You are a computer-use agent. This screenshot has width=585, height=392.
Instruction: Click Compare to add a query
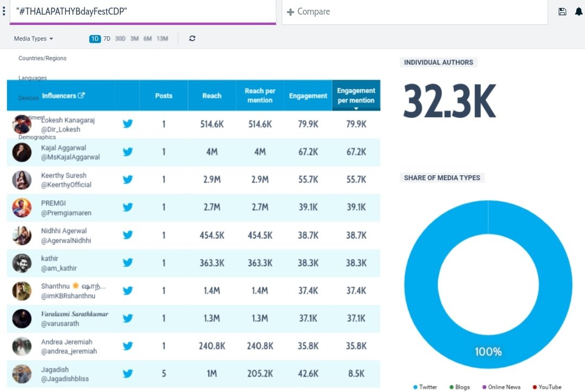point(313,11)
